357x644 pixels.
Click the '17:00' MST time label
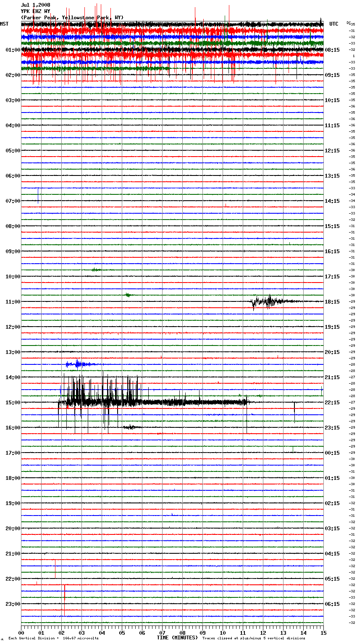click(13, 453)
